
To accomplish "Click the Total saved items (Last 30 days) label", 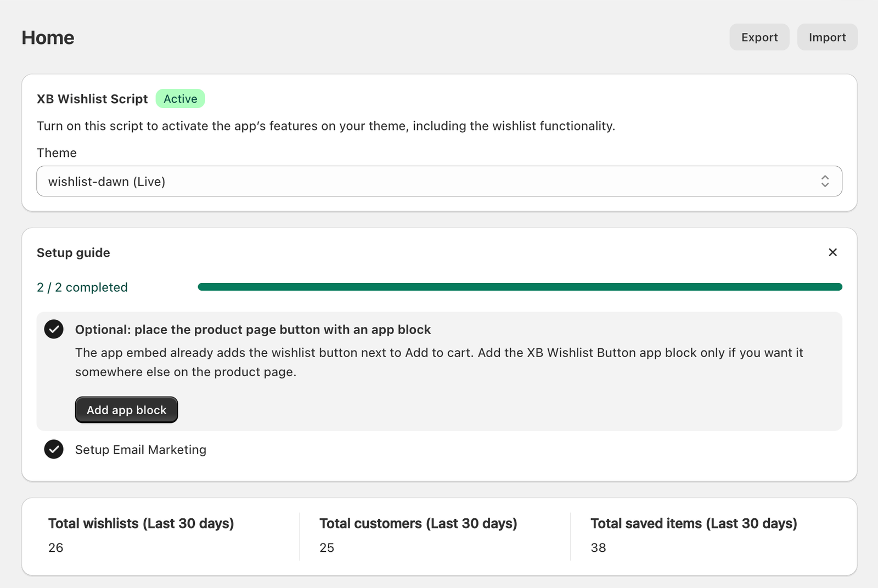I will click(x=694, y=523).
